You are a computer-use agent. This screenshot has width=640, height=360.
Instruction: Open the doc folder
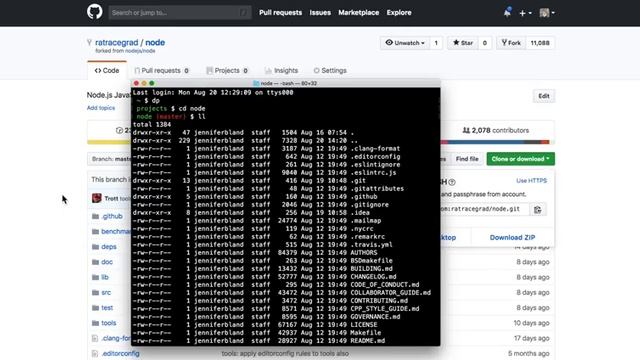click(x=107, y=262)
